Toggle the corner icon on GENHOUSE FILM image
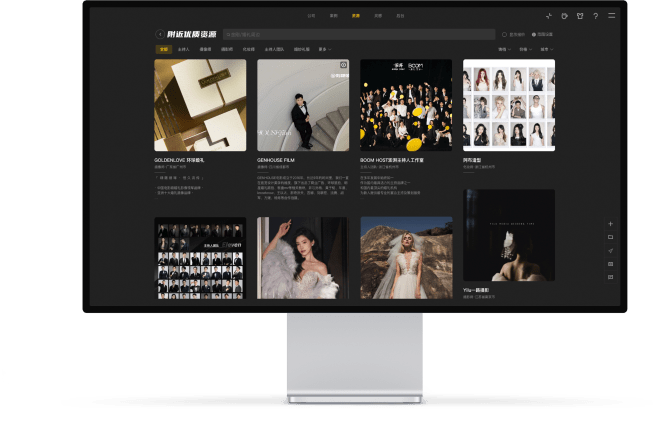665x432 pixels. coord(343,66)
